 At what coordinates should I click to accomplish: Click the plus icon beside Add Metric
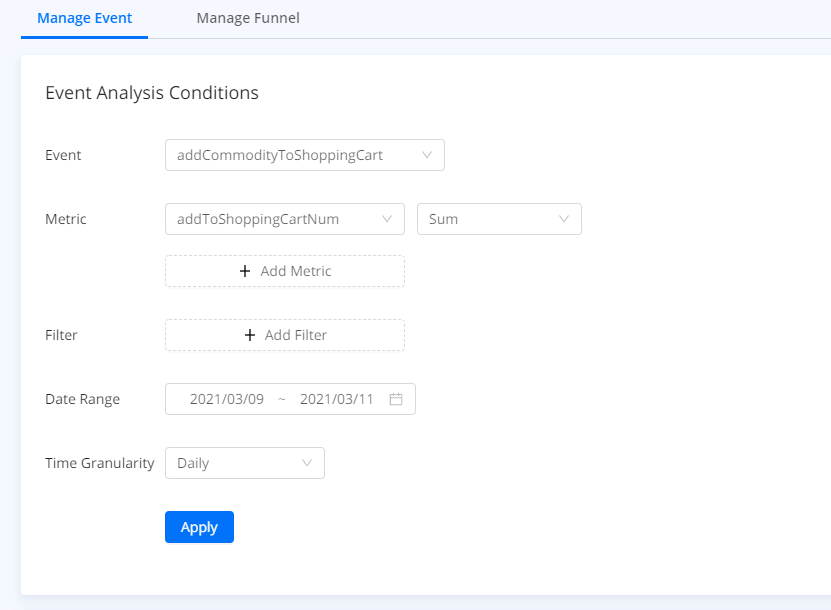[245, 271]
